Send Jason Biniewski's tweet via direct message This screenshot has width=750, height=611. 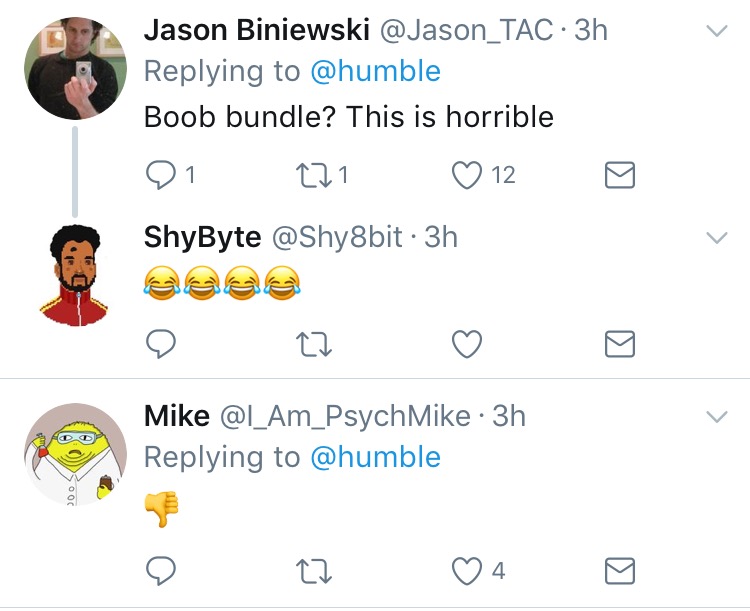620,175
